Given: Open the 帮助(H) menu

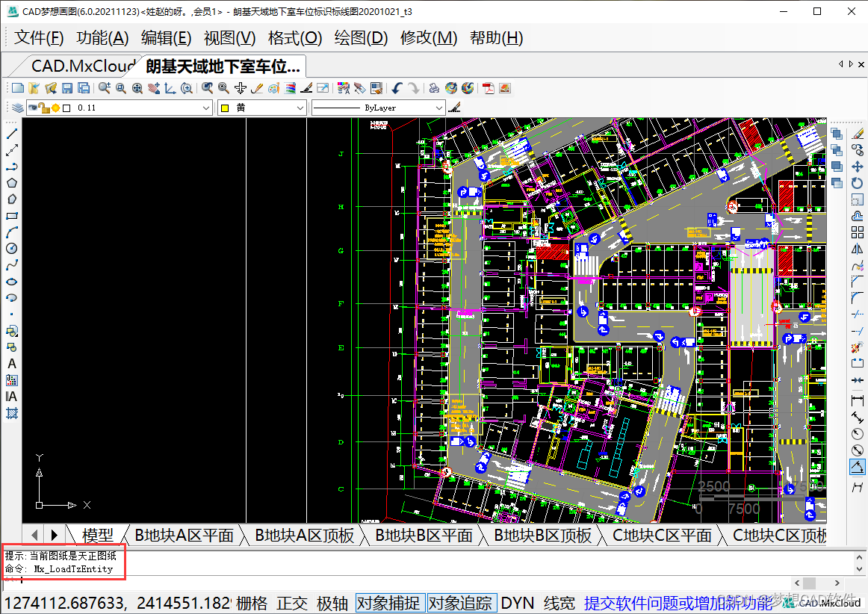Looking at the screenshot, I should tap(497, 37).
